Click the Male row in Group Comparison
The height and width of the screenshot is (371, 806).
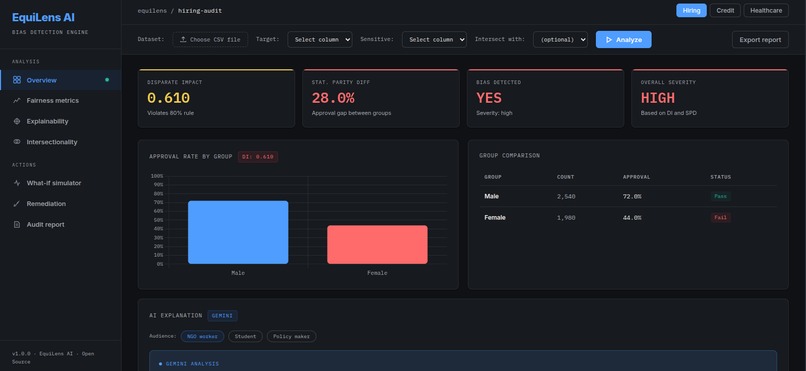628,196
